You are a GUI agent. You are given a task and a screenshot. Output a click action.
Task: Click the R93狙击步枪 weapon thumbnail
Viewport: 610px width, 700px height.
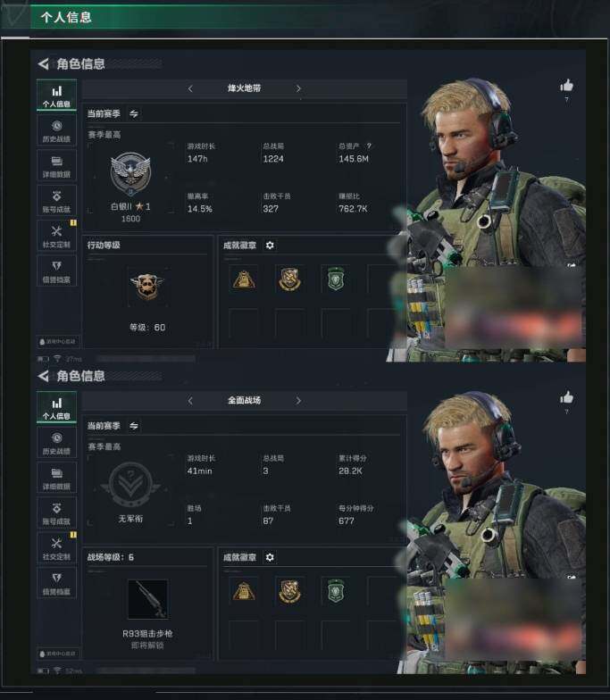[x=148, y=599]
